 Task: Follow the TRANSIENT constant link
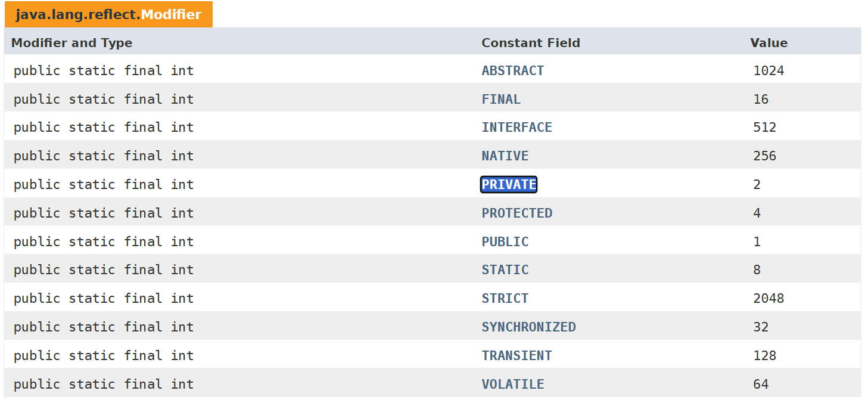click(517, 355)
